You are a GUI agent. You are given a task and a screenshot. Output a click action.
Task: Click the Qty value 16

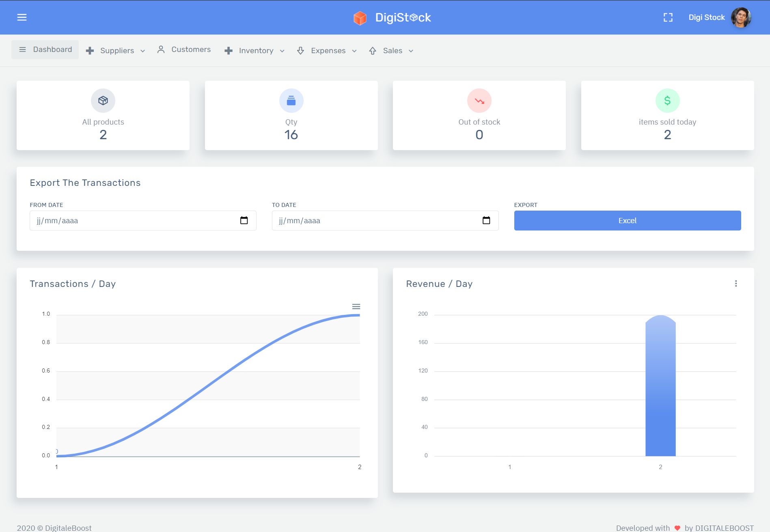[291, 135]
